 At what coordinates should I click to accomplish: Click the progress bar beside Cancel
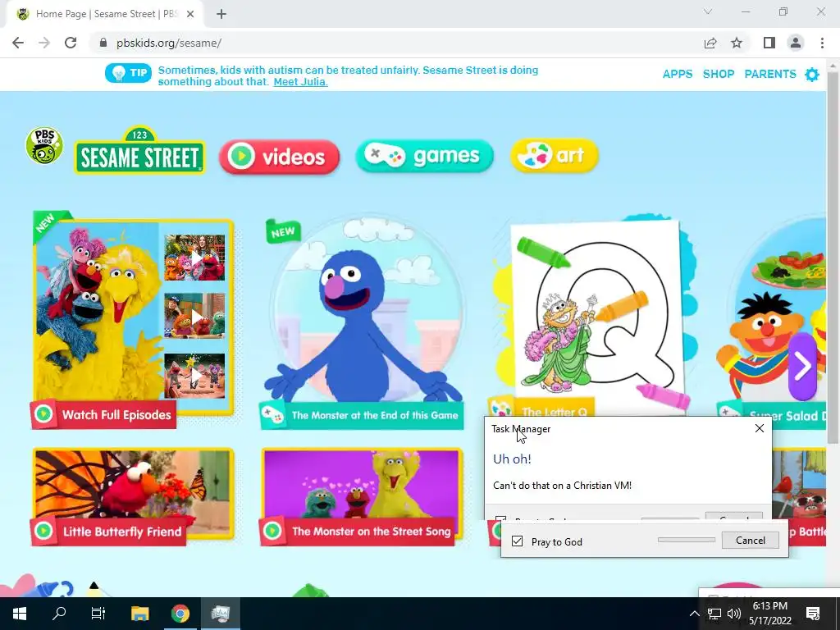click(687, 540)
